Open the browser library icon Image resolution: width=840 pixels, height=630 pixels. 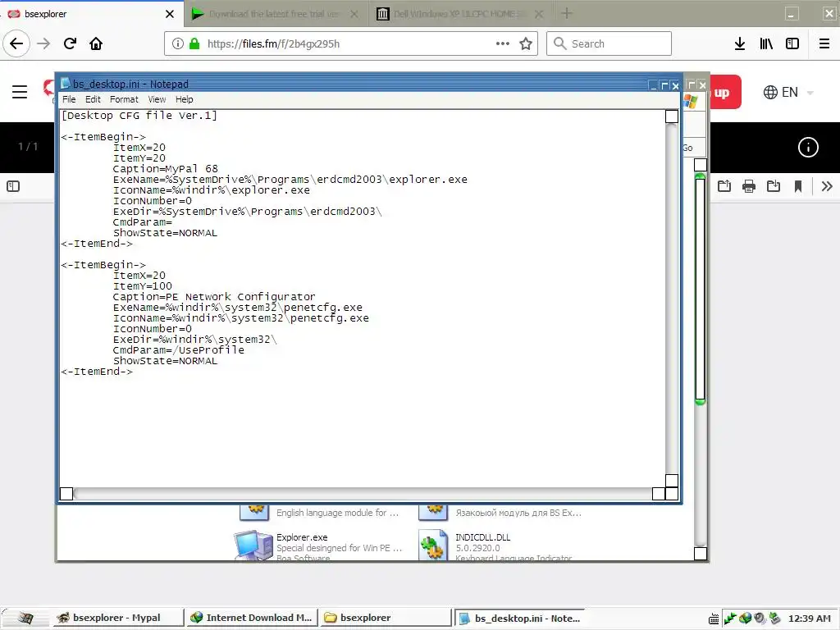(766, 43)
